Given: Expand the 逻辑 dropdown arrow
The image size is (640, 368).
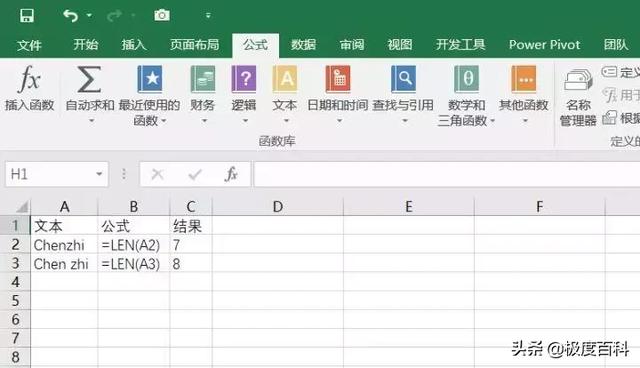Looking at the screenshot, I should tap(245, 120).
